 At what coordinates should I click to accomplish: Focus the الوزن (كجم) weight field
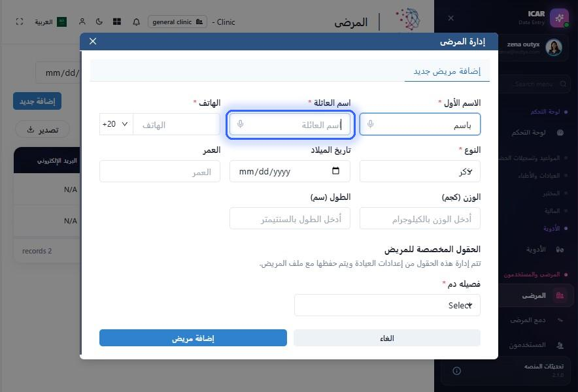coord(420,218)
